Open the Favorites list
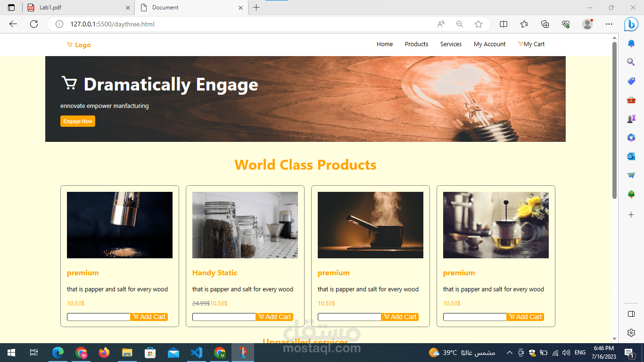Viewport: 644px width, 362px height. point(524,24)
